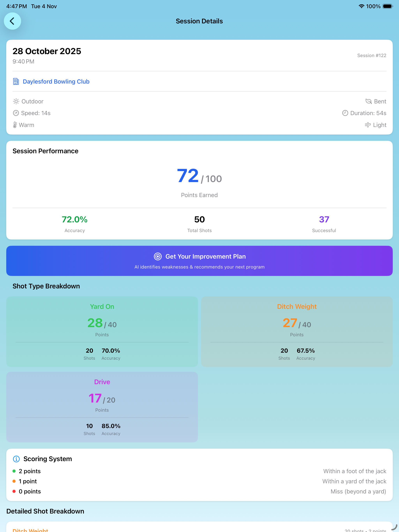Tap the 50 Total Shots stat
Image resolution: width=399 pixels, height=532 pixels.
199,224
